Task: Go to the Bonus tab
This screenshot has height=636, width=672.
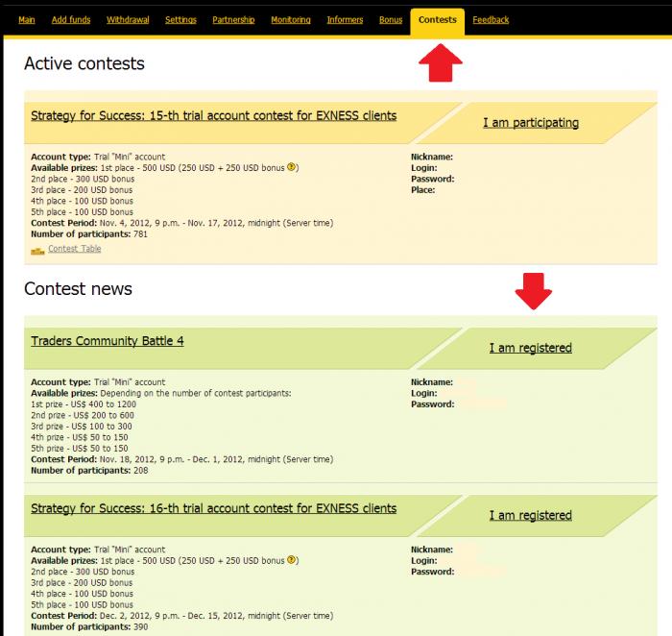Action: pyautogui.click(x=391, y=20)
